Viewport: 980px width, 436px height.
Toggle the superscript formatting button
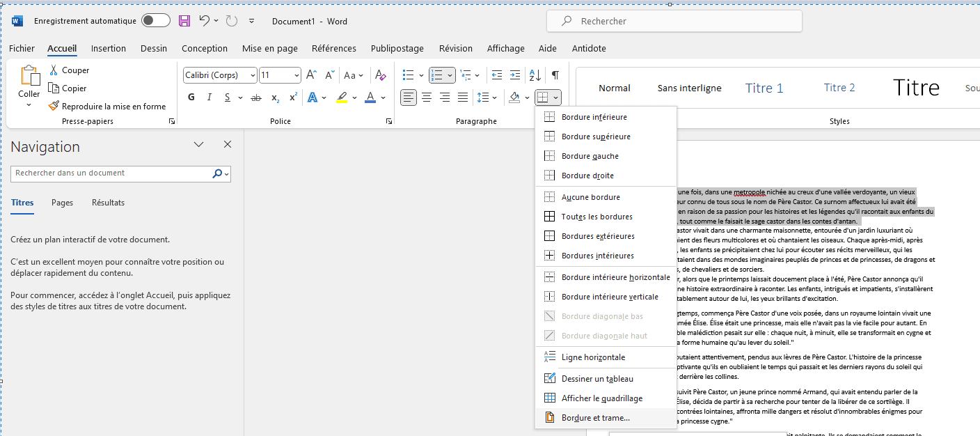click(293, 98)
